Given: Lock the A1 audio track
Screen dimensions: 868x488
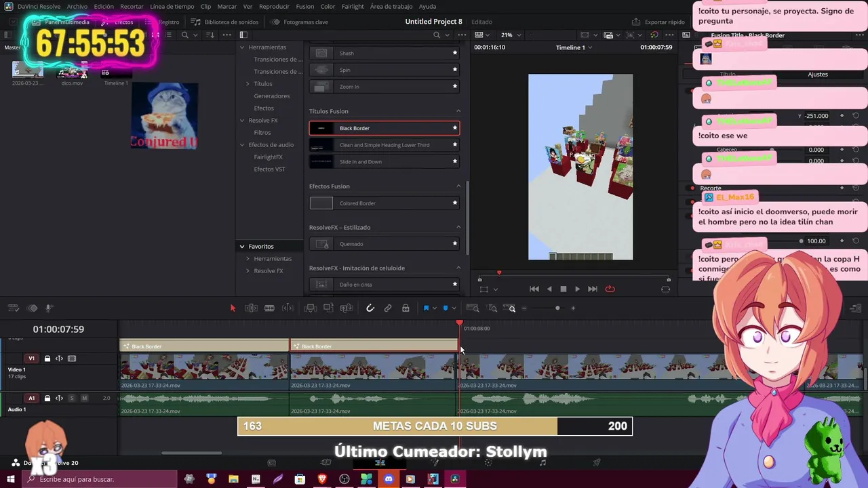Looking at the screenshot, I should click(47, 399).
